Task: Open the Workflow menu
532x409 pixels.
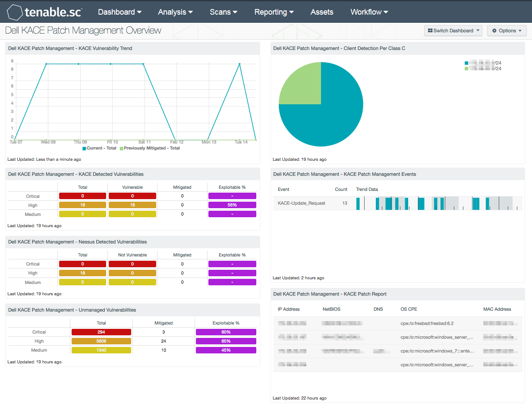Action: coord(369,12)
